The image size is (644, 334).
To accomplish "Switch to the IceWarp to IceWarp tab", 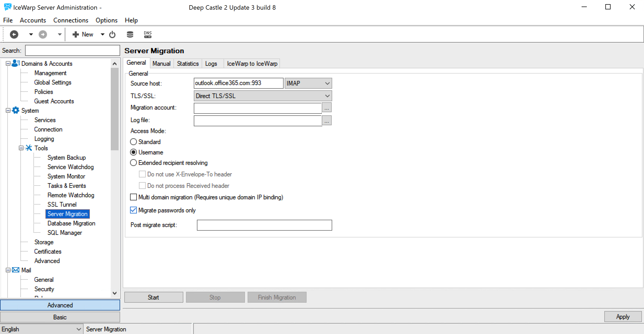I will 252,63.
